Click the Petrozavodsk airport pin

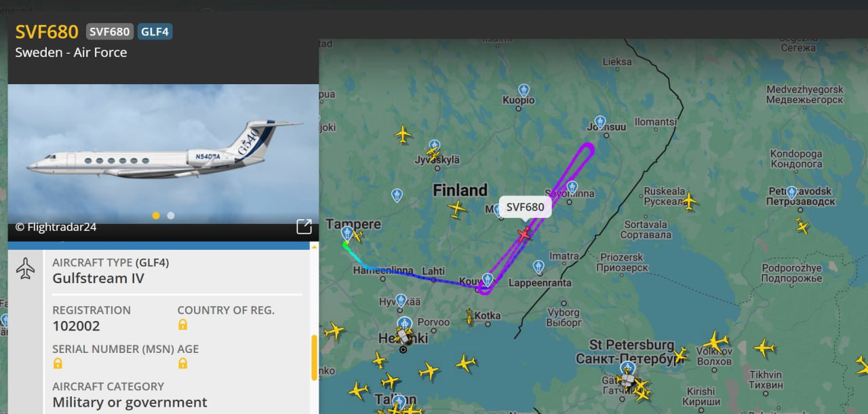791,192
